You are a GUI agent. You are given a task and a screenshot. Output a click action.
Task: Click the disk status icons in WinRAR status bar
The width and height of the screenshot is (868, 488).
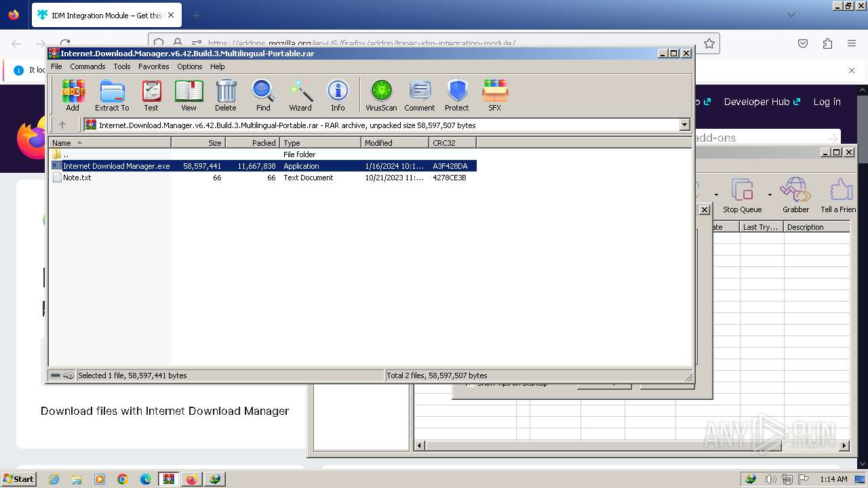tap(62, 375)
